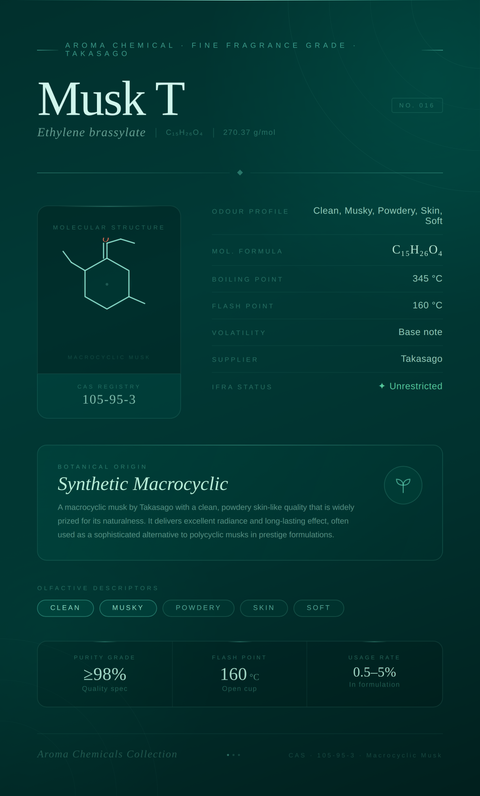The height and width of the screenshot is (796, 480).
Task: Click the Takasago supplier value
Action: click(422, 359)
